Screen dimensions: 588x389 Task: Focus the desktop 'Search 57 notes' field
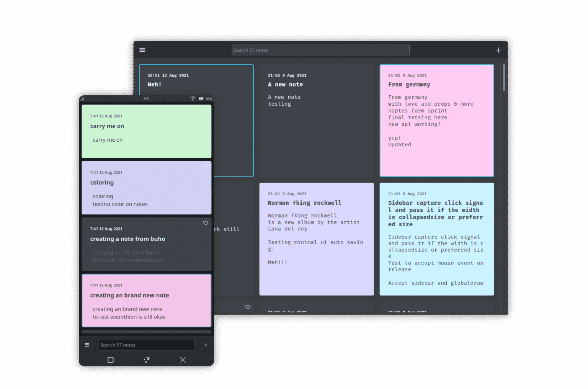pyautogui.click(x=320, y=50)
